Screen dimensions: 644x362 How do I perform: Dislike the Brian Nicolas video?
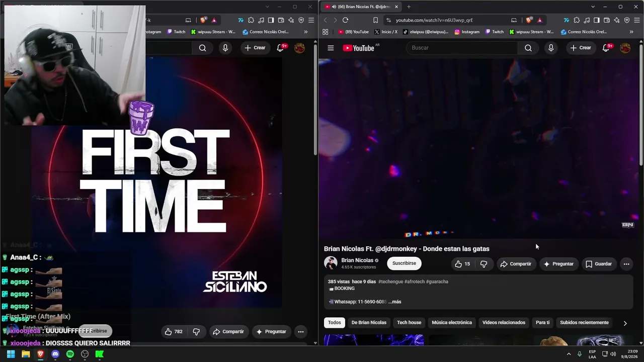pos(484,264)
